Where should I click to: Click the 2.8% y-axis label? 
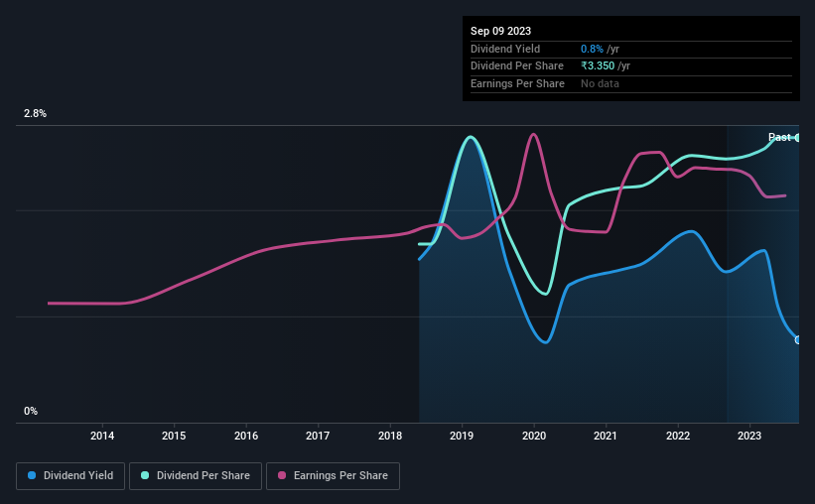point(35,113)
